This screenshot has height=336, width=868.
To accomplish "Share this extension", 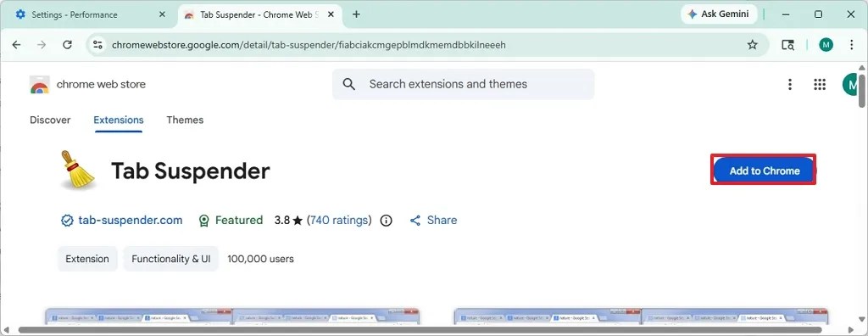I will point(433,220).
